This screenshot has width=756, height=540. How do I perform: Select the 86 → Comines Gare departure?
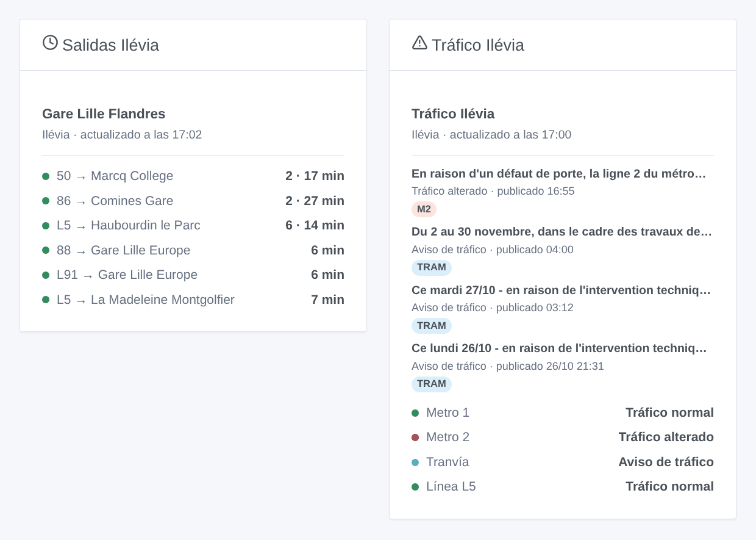tap(193, 201)
